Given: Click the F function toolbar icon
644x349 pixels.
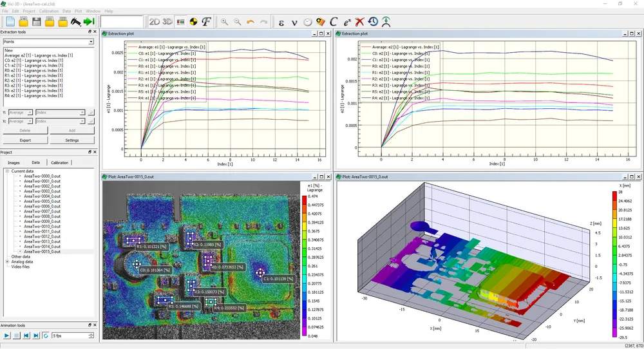Looking at the screenshot, I should coord(207,22).
